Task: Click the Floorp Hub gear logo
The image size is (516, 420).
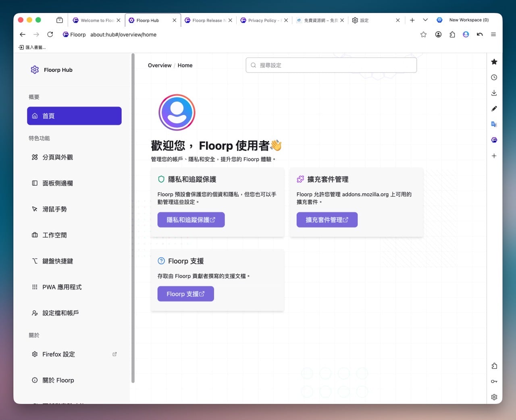Action: [x=35, y=70]
